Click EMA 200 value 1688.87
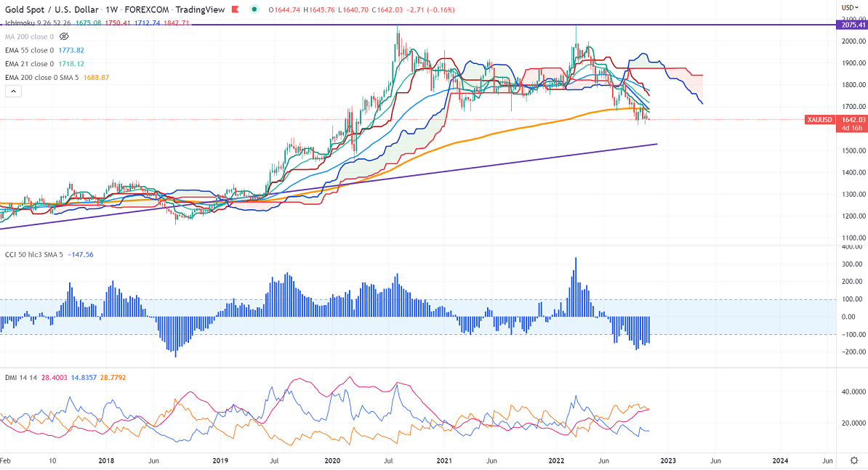The height and width of the screenshot is (470, 868). click(x=96, y=78)
